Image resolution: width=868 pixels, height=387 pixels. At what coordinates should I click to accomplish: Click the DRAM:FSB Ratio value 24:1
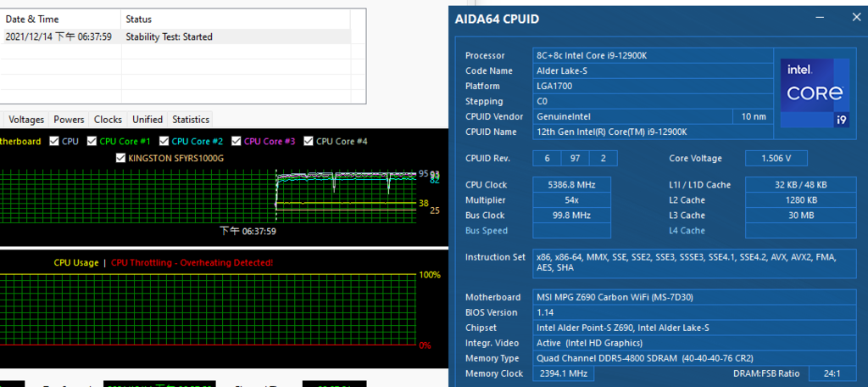coord(832,373)
